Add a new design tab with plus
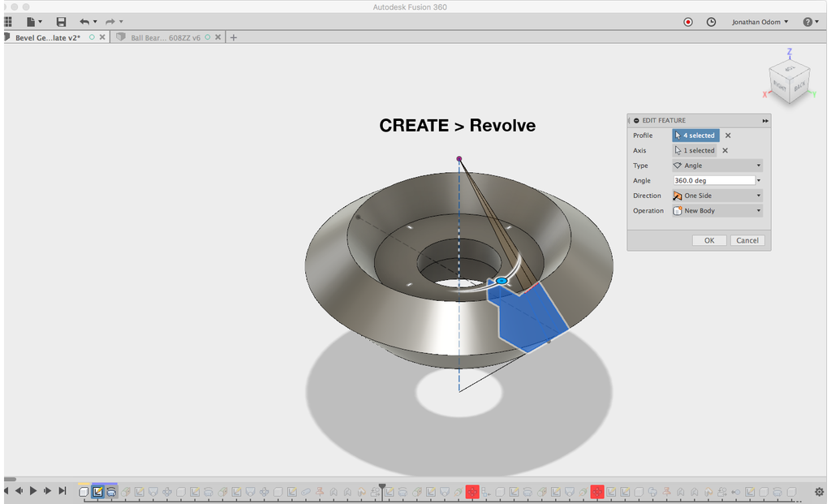Image resolution: width=831 pixels, height=504 pixels. [233, 37]
